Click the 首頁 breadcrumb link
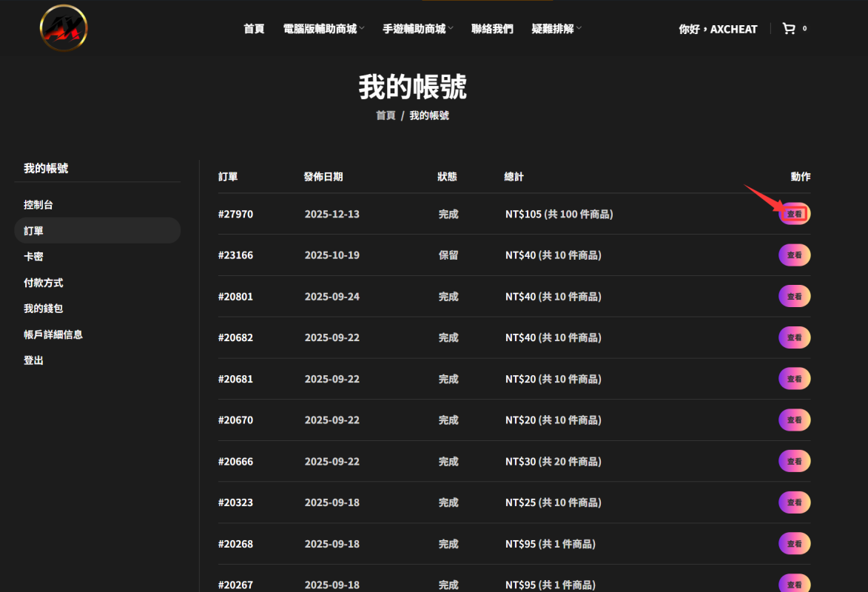 (x=386, y=115)
